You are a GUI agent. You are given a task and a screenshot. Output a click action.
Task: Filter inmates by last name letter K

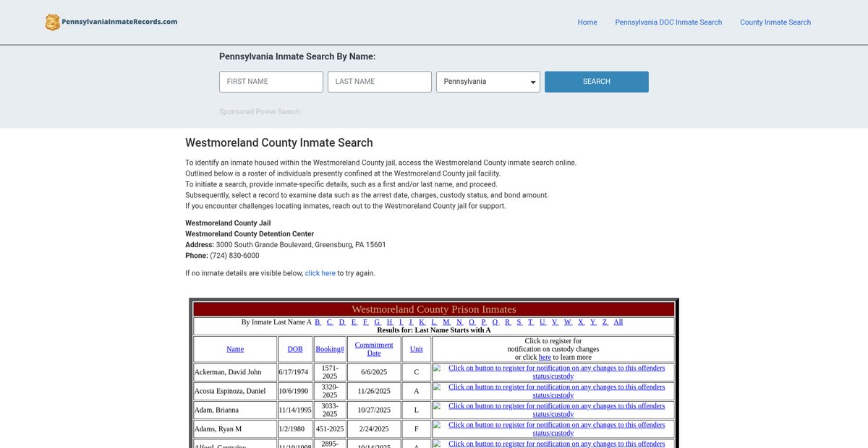point(422,322)
